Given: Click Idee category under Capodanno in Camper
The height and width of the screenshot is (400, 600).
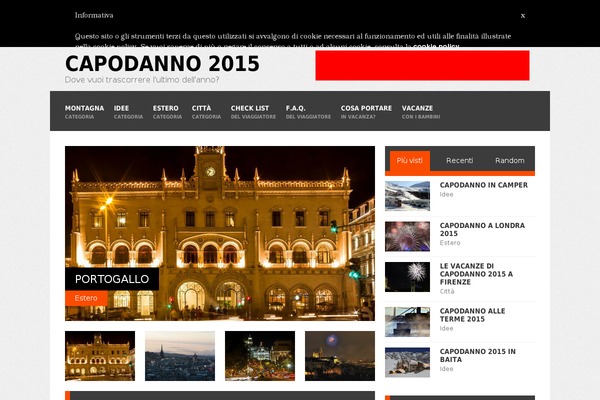Looking at the screenshot, I should [x=446, y=194].
